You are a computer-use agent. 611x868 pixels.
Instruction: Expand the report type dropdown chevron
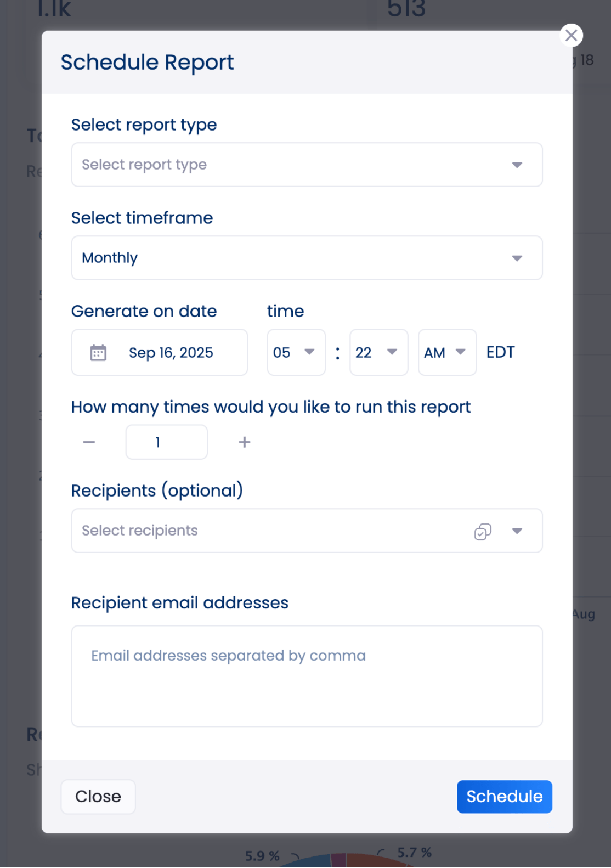click(516, 165)
